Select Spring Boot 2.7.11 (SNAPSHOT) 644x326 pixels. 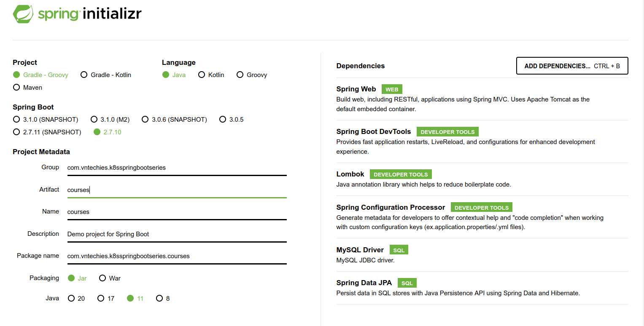[x=16, y=132]
